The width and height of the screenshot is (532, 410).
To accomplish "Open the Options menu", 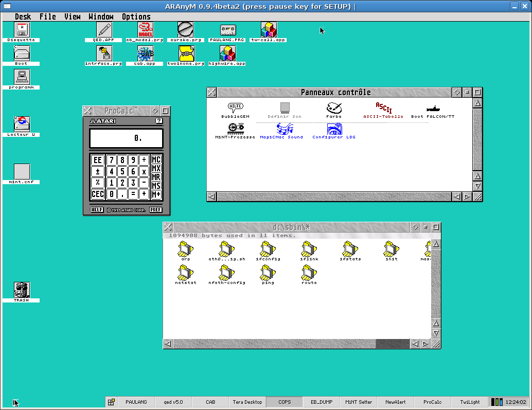I will pos(136,16).
